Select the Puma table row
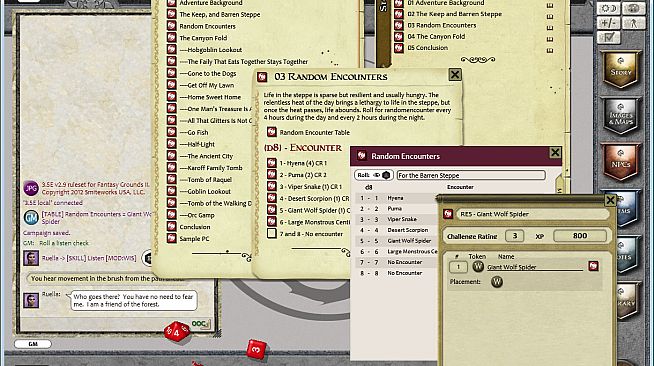This screenshot has width=654, height=366. tap(395, 208)
